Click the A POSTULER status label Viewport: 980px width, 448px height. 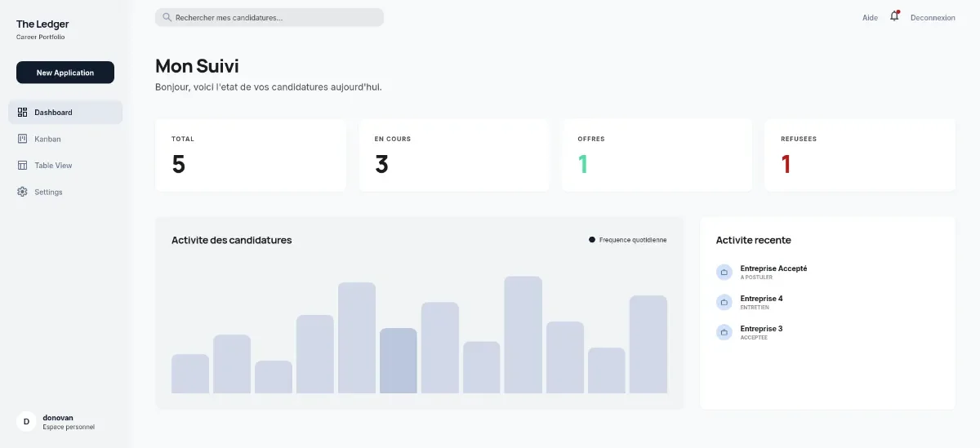click(x=756, y=277)
